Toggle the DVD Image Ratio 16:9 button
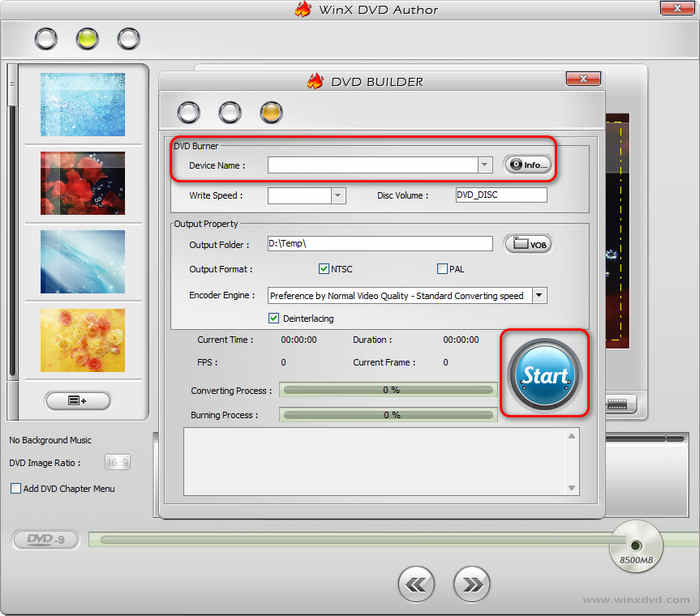The image size is (700, 616). point(117,462)
